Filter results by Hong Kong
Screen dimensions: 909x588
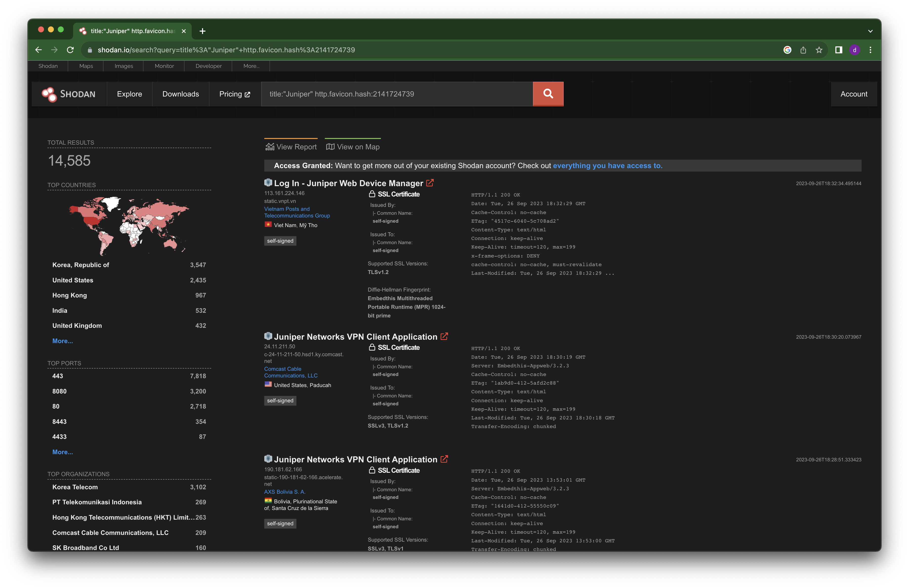tap(129, 295)
